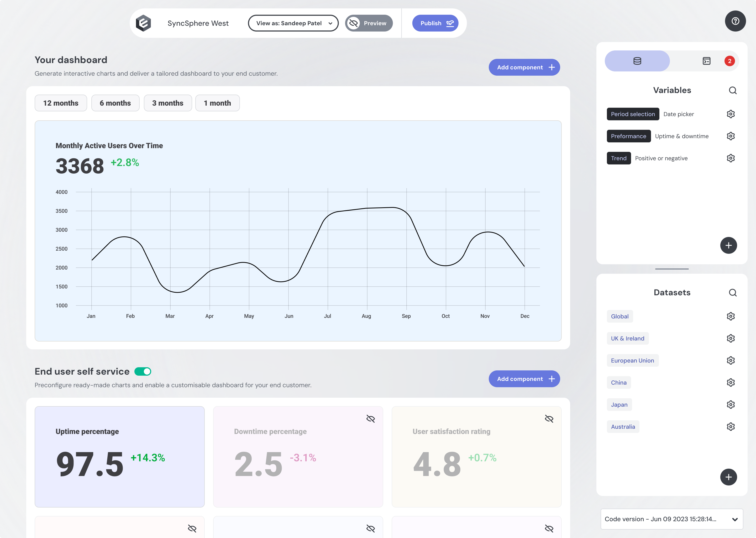Open the help question mark icon
The height and width of the screenshot is (538, 756).
click(x=735, y=21)
